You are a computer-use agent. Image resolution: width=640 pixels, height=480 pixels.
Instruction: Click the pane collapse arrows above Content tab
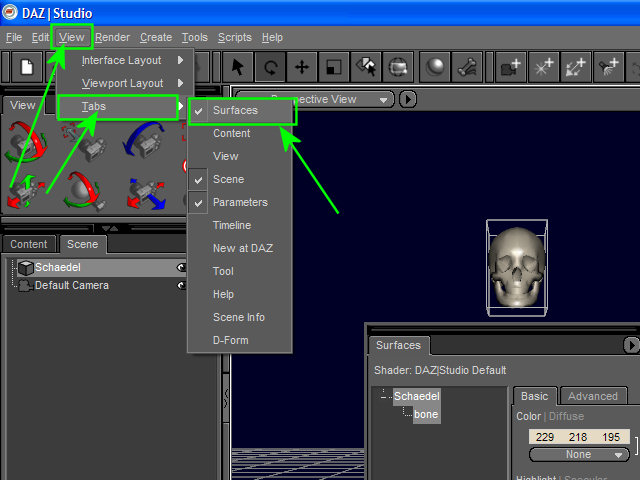(109, 229)
